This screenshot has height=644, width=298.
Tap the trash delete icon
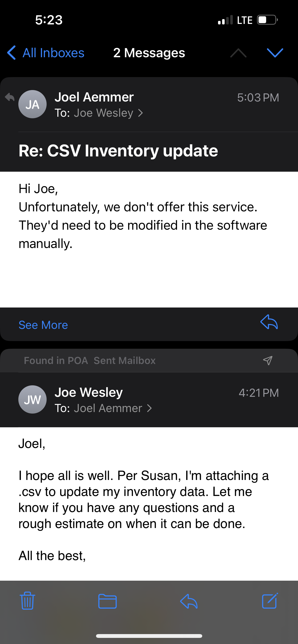pos(28,601)
